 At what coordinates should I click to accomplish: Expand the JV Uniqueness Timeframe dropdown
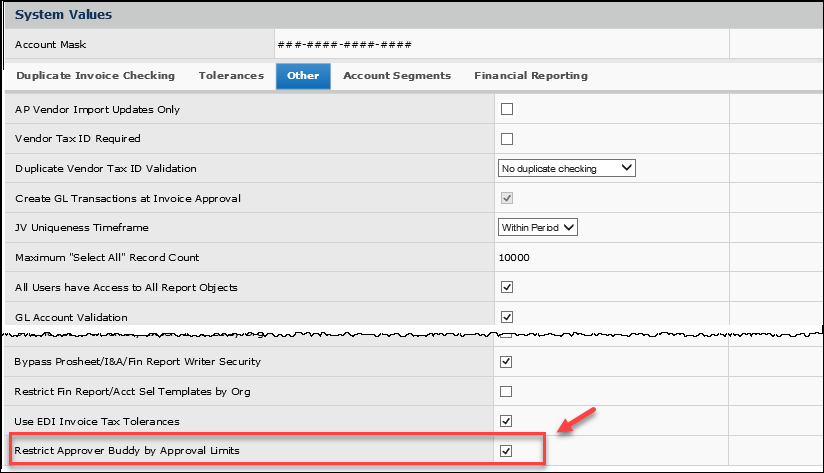538,227
